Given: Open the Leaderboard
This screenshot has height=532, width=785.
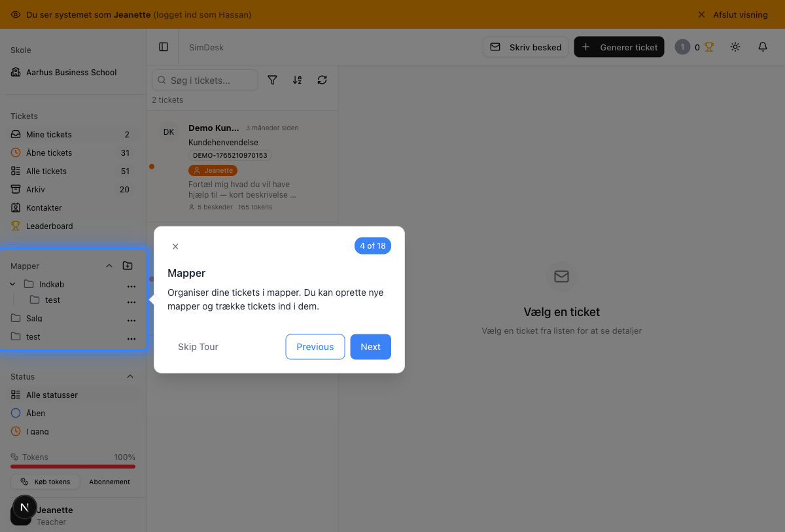Looking at the screenshot, I should click(x=73, y=226).
